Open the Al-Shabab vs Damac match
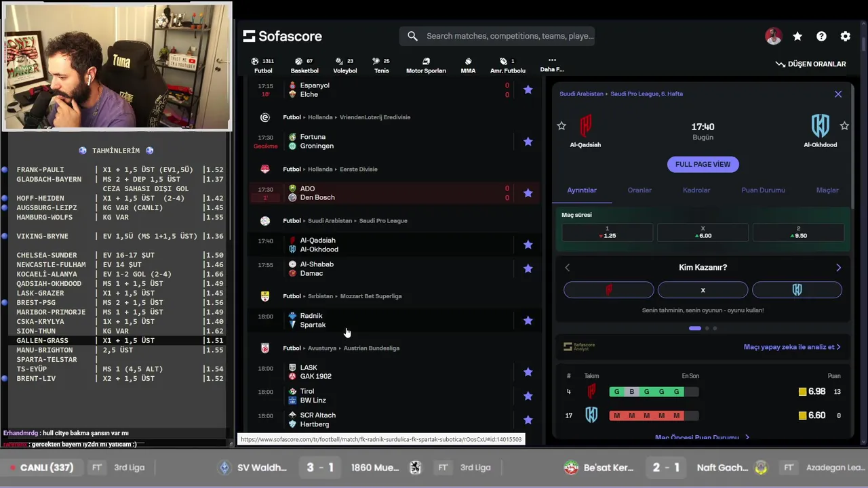This screenshot has width=868, height=488. (395, 269)
